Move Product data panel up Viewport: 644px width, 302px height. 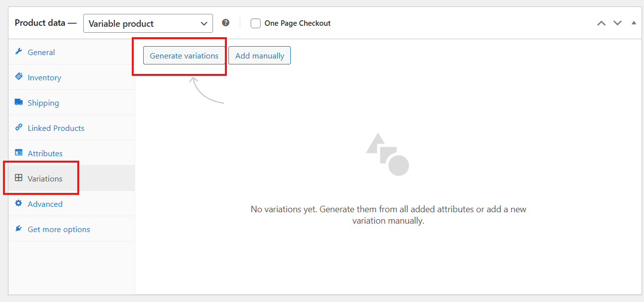601,23
